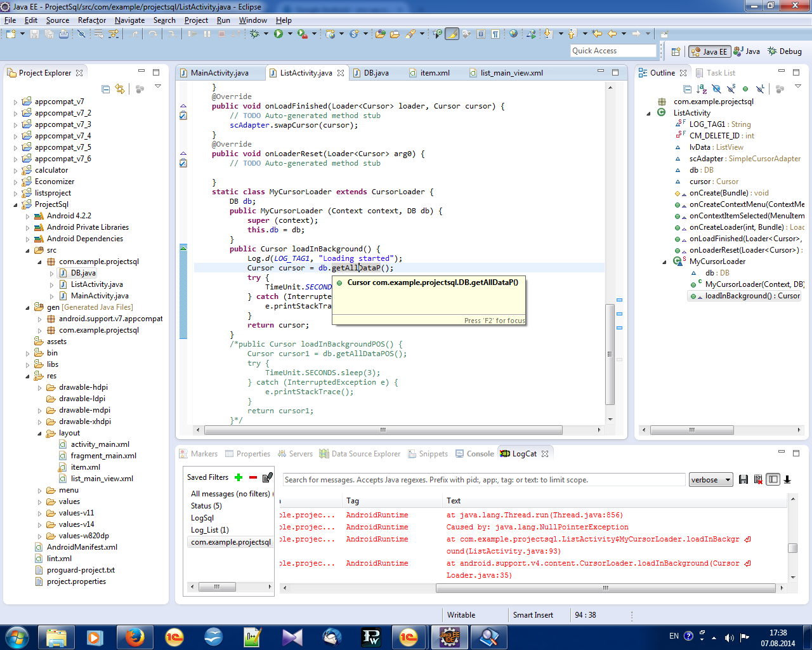Viewport: 812px width, 650px height.
Task: Collapse the ProjectSql project node
Action: [x=16, y=204]
